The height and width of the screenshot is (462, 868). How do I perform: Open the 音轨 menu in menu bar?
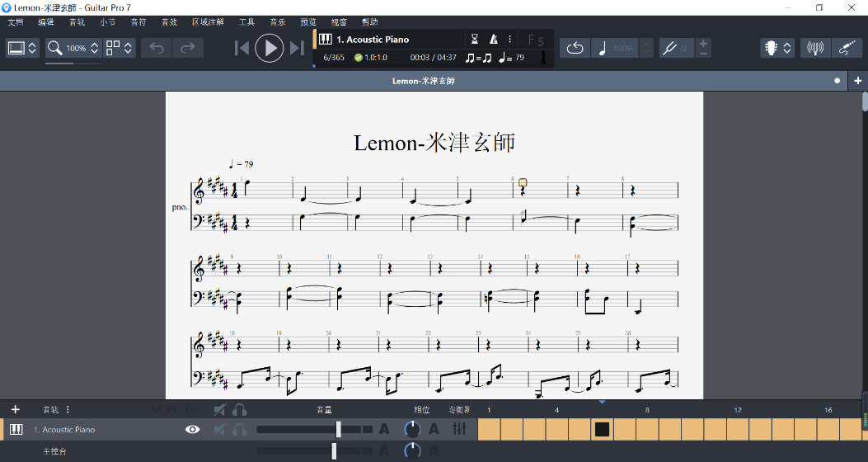tap(77, 22)
